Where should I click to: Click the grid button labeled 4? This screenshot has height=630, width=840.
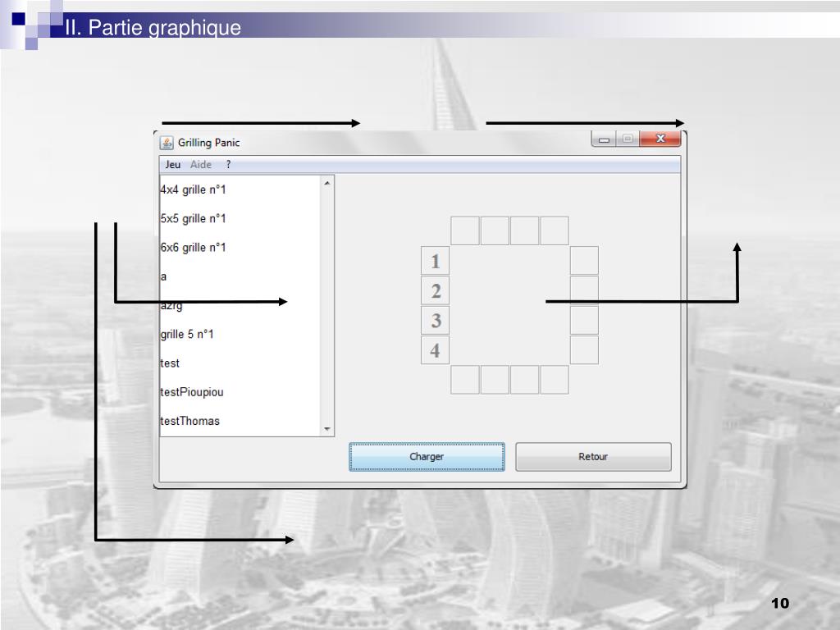435,350
